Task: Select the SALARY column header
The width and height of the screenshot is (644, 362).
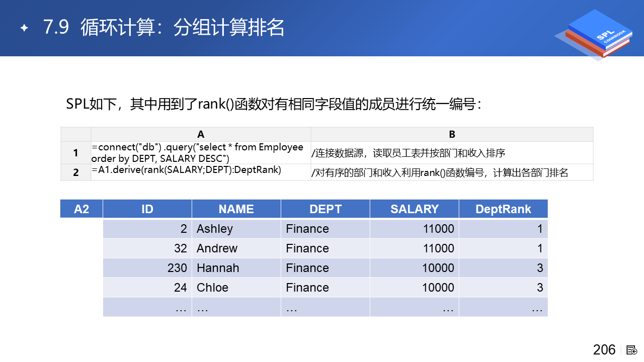Action: pos(415,209)
